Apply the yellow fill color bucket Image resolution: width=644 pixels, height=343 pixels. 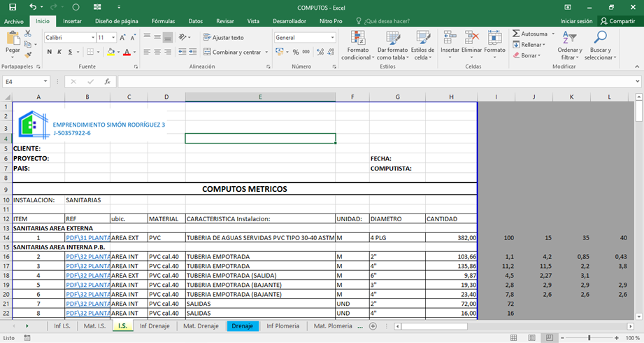tap(111, 52)
